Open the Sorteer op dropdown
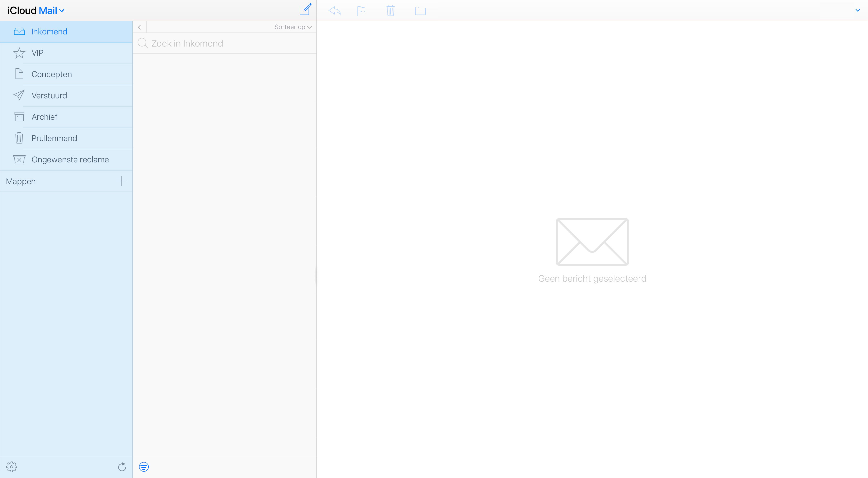 pos(293,27)
